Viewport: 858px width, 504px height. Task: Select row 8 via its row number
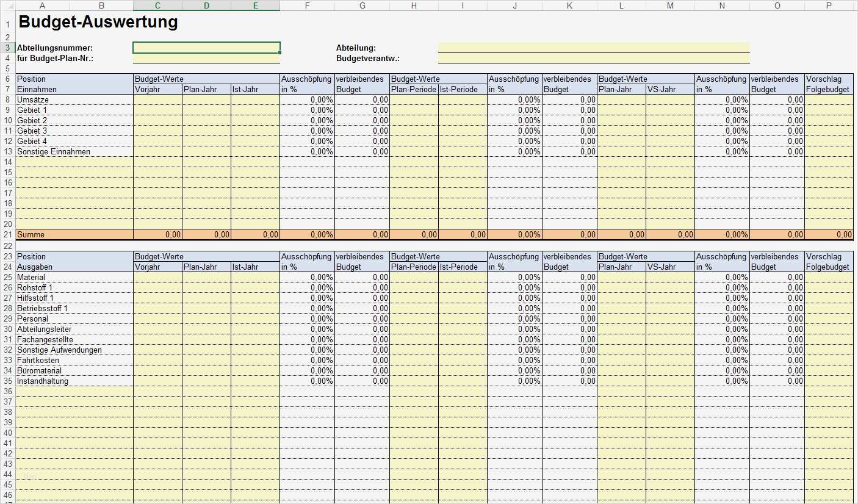coord(7,99)
